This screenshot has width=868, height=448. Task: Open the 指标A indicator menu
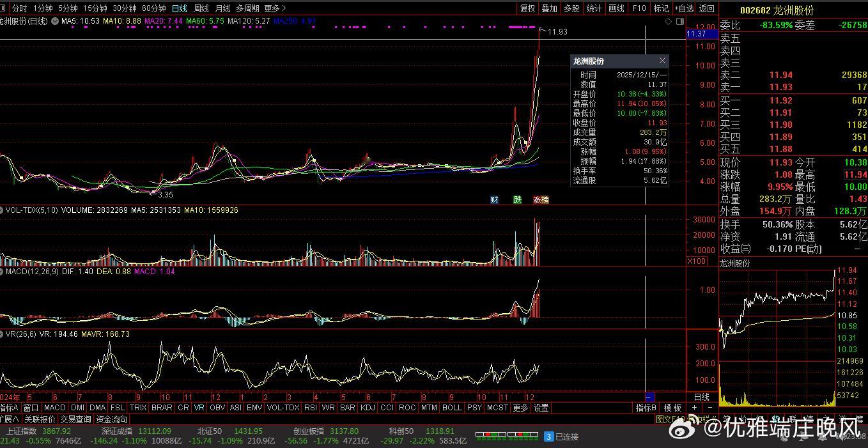pyautogui.click(x=10, y=408)
